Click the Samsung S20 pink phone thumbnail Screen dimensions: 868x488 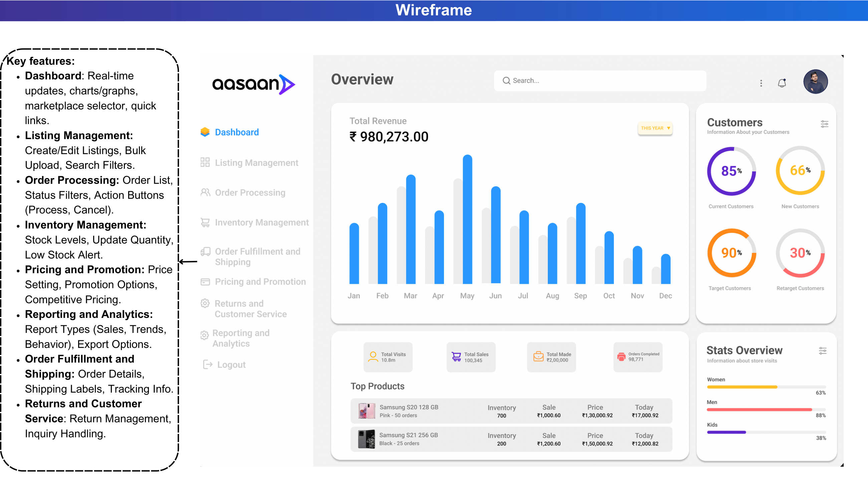click(367, 411)
